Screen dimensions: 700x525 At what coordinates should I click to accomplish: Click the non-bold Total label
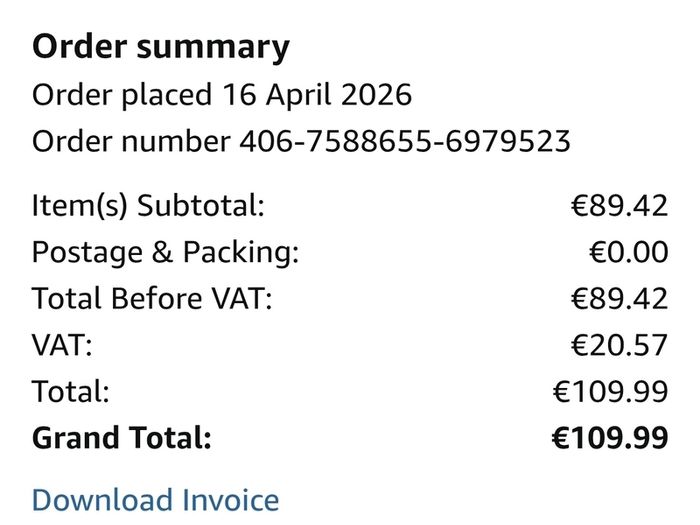tap(71, 392)
